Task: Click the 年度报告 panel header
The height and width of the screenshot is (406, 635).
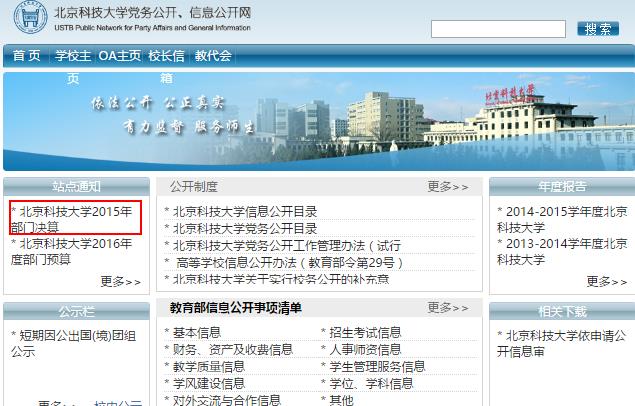Action: 562,187
